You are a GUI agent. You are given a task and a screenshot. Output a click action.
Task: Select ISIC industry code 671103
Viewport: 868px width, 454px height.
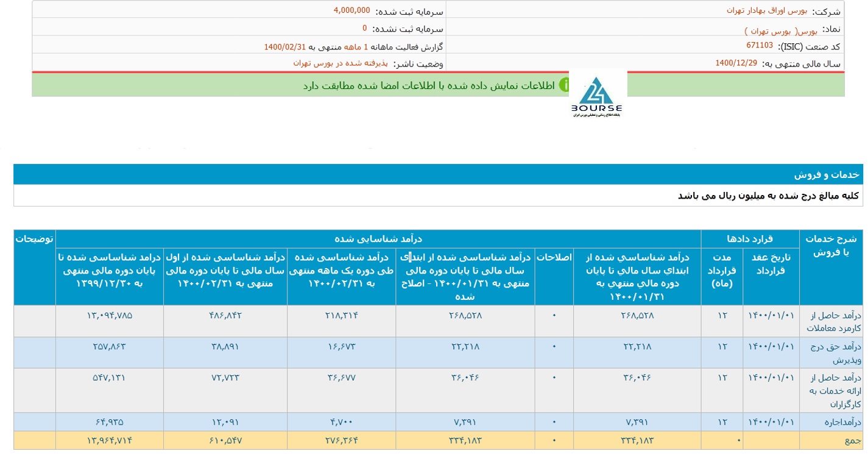tap(760, 46)
